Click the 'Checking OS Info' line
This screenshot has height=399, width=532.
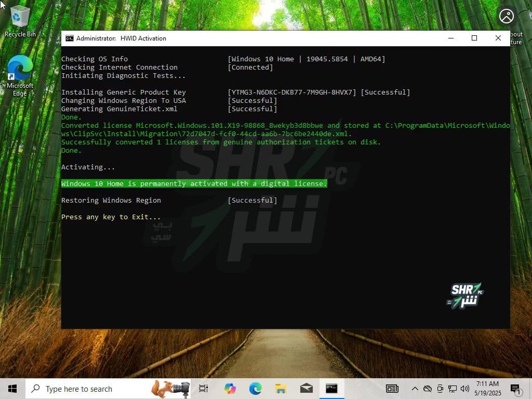[95, 59]
